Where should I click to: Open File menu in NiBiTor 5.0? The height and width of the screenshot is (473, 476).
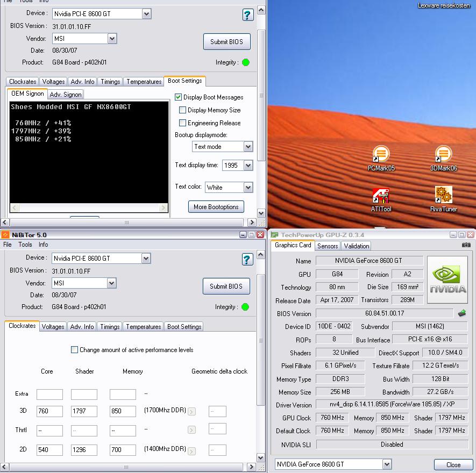pos(8,244)
